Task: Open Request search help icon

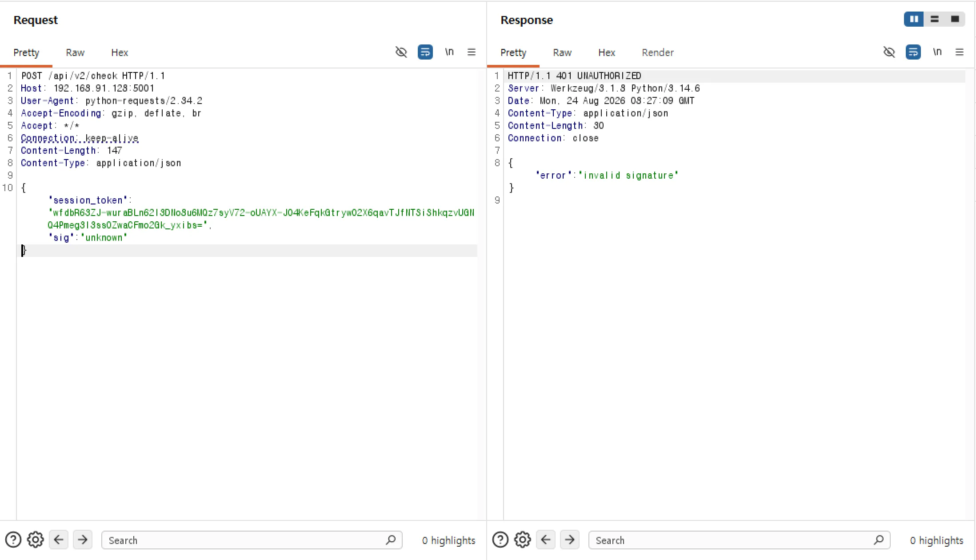Action: point(13,540)
